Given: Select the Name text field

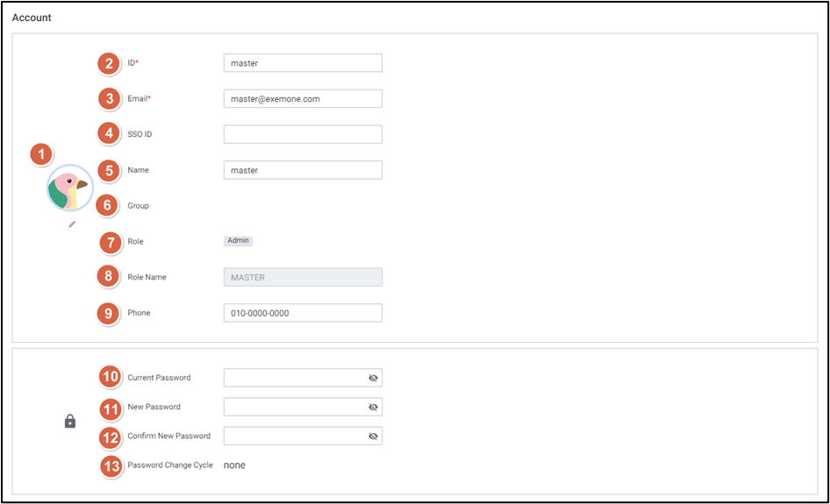Looking at the screenshot, I should click(303, 170).
